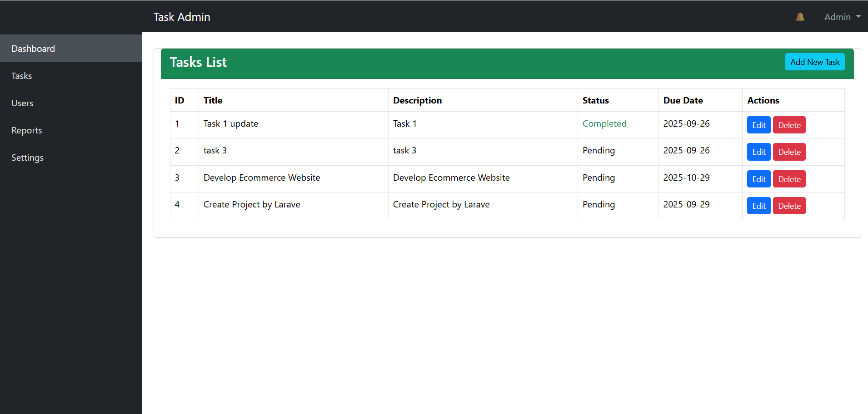Edit the "task 3" row
The height and width of the screenshot is (414, 868).
[x=758, y=152]
